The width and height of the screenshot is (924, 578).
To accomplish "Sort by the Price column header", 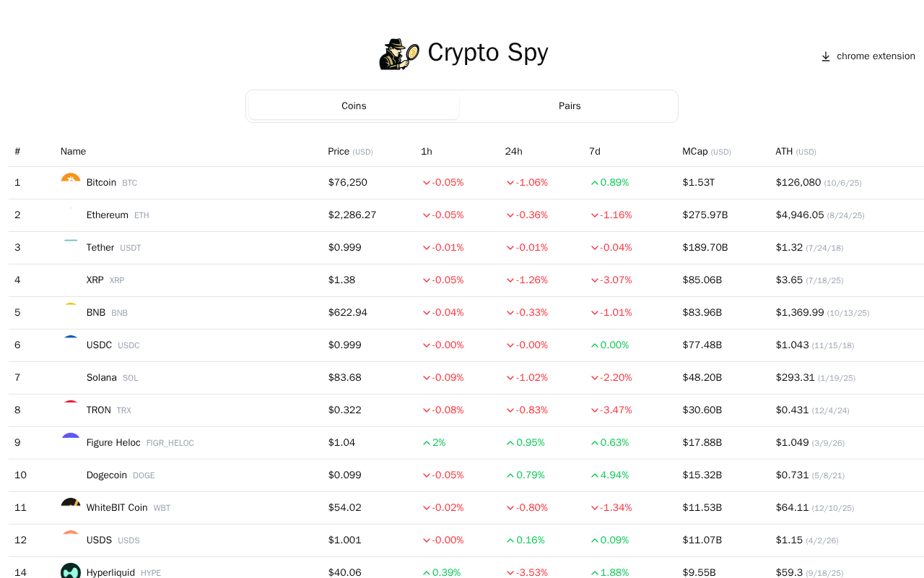I will pos(339,152).
